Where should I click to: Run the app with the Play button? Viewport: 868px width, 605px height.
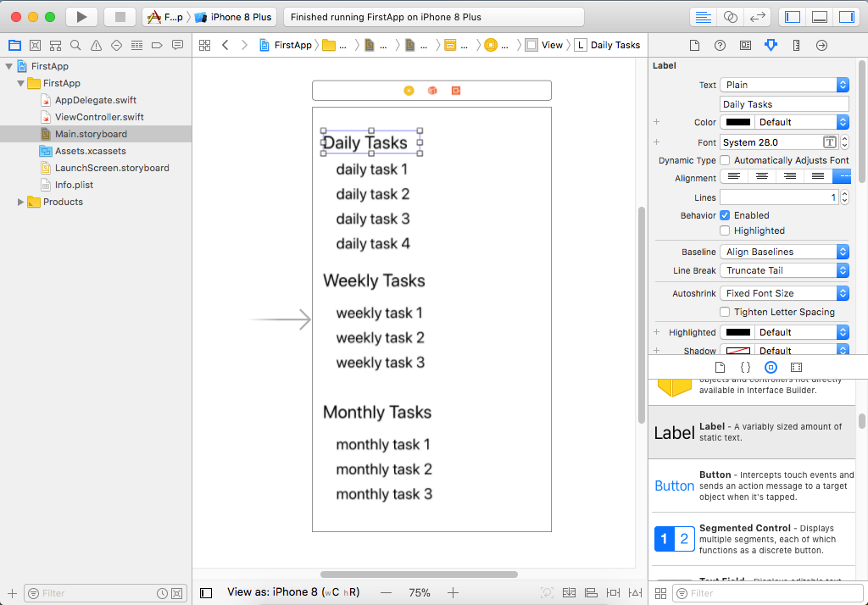coord(82,17)
